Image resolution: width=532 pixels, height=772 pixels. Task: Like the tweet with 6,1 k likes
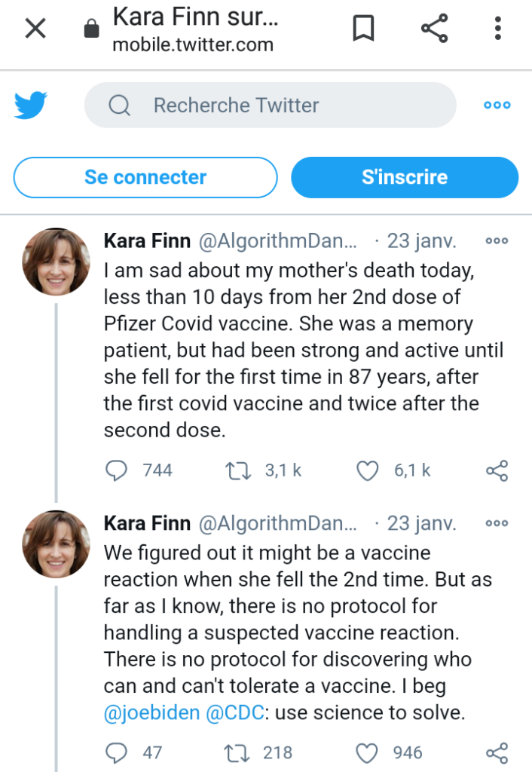pyautogui.click(x=367, y=471)
